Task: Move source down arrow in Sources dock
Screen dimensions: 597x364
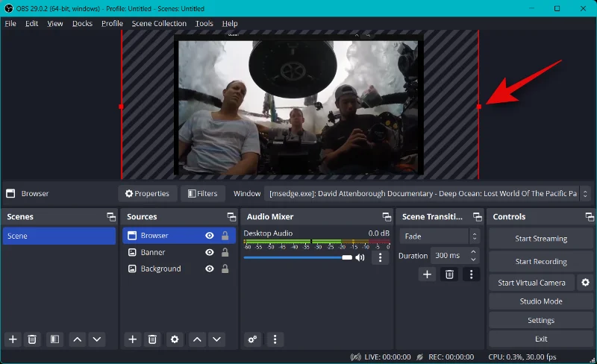Action: click(x=216, y=339)
